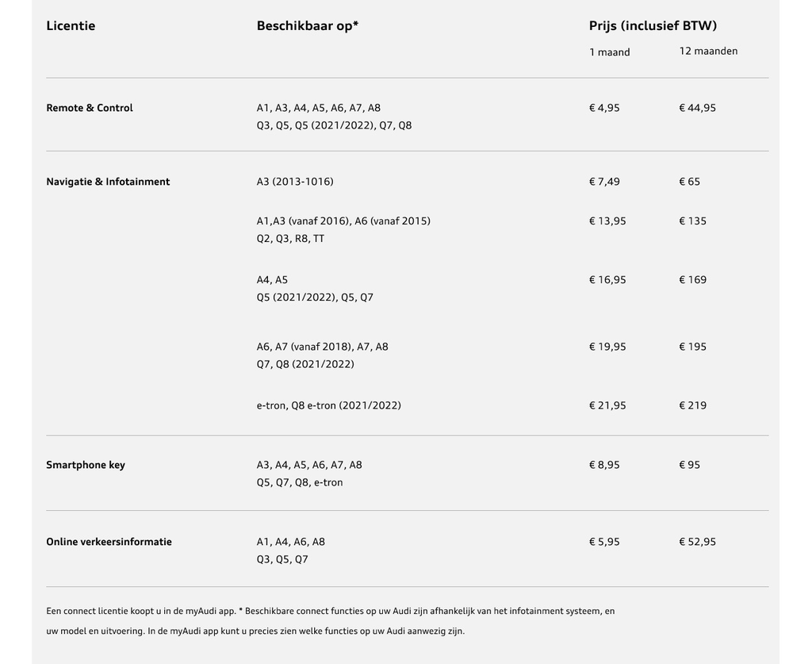Click the Remote & Control license row label
The width and height of the screenshot is (812, 664).
[x=90, y=108]
